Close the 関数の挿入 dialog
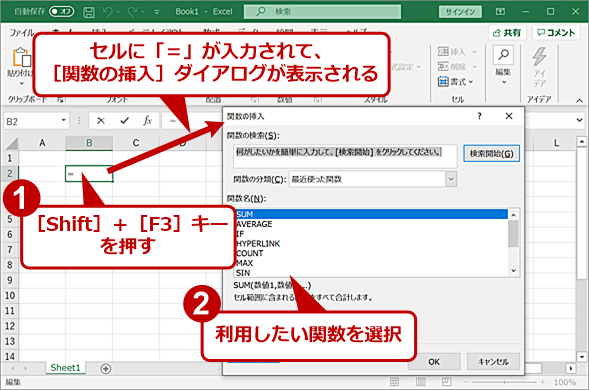This screenshot has width=589, height=390. click(x=509, y=116)
